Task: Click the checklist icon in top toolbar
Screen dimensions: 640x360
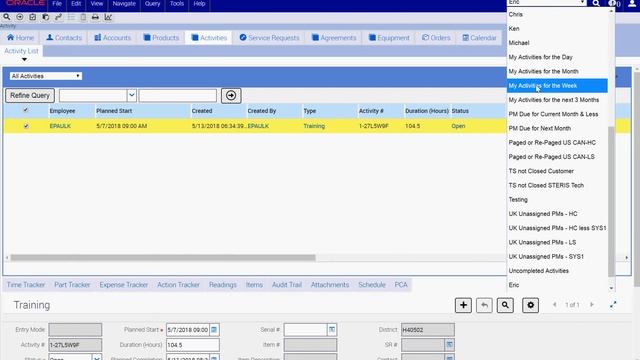Action: [33, 17]
